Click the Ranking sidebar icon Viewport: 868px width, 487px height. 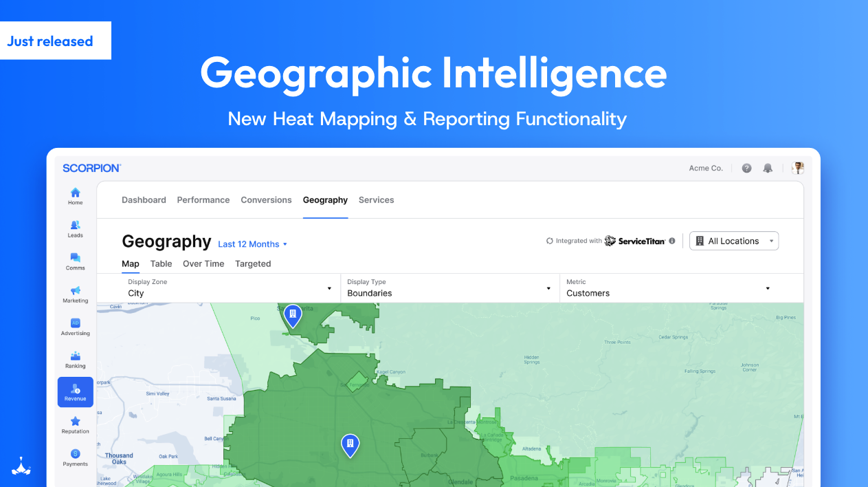coord(76,356)
